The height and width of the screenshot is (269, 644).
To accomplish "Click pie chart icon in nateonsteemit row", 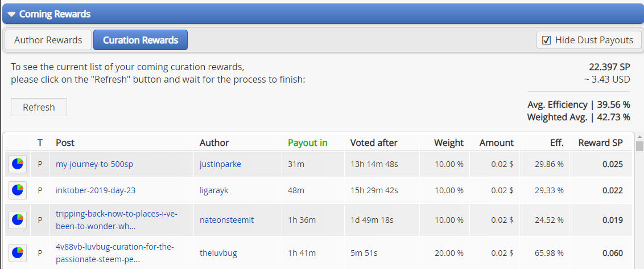I will tap(18, 220).
